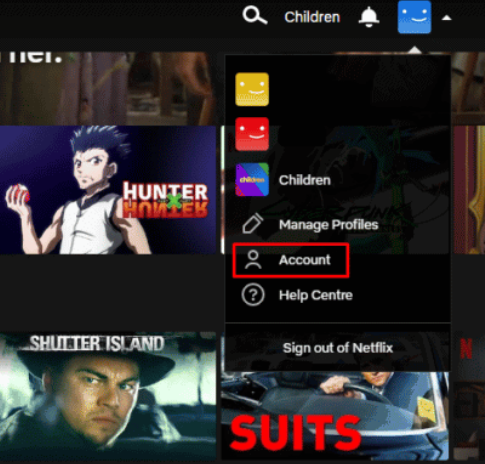Viewport: 485px width, 464px height.
Task: Open the top-left partially visible title thumbnail
Action: [x=108, y=88]
